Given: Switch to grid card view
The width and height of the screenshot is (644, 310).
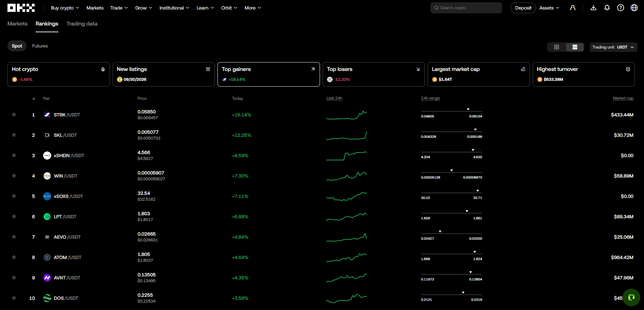Looking at the screenshot, I should click(556, 47).
